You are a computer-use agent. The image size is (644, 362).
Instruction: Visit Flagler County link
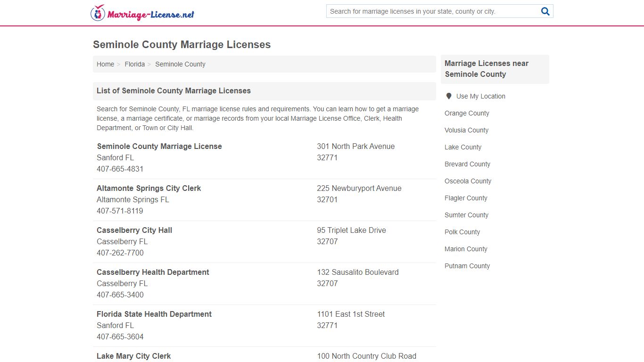466,198
